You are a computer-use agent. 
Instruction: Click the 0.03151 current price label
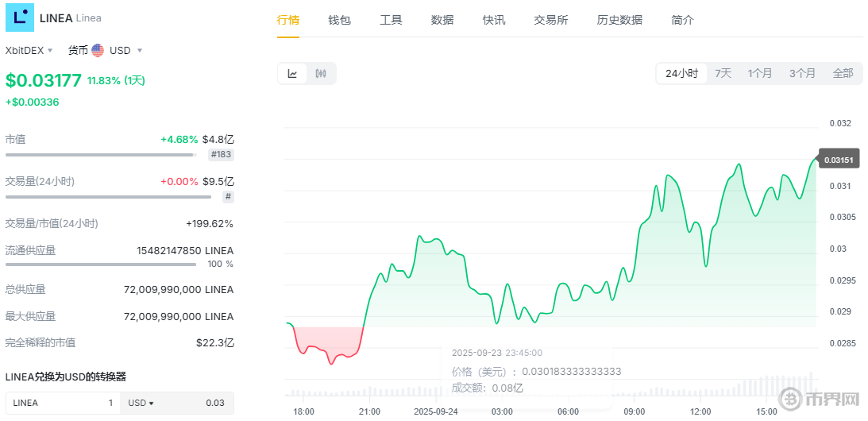tap(839, 160)
